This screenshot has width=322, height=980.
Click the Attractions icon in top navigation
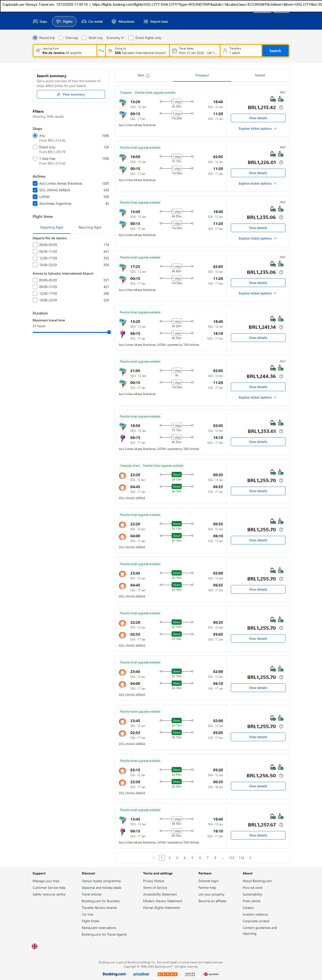[114, 22]
